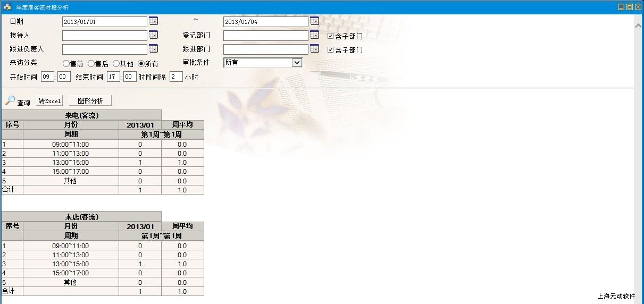Uncheck 含子部门 next to 跟进部门

click(x=330, y=50)
